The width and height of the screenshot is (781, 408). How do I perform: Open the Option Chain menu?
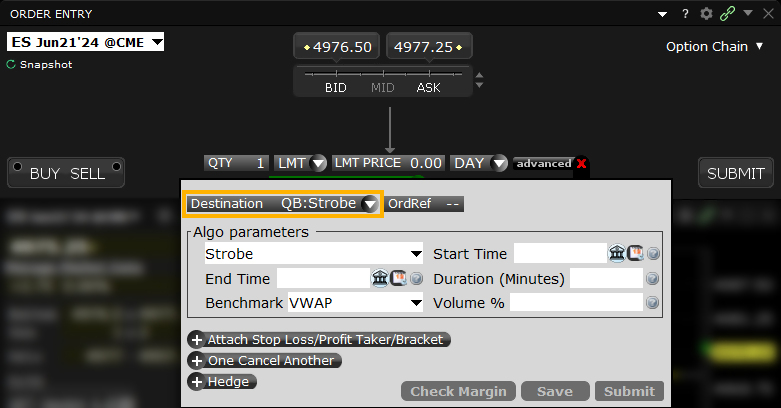coord(714,46)
